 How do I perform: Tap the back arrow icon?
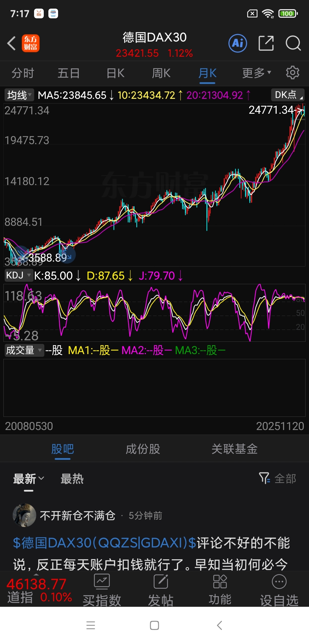point(11,44)
